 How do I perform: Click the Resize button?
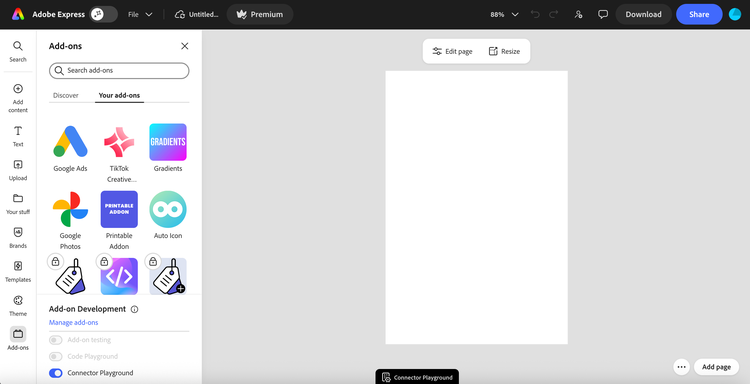504,51
